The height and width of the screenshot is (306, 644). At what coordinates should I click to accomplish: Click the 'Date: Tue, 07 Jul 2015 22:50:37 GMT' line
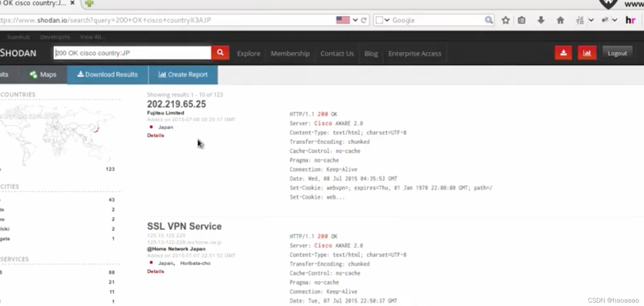click(x=343, y=301)
